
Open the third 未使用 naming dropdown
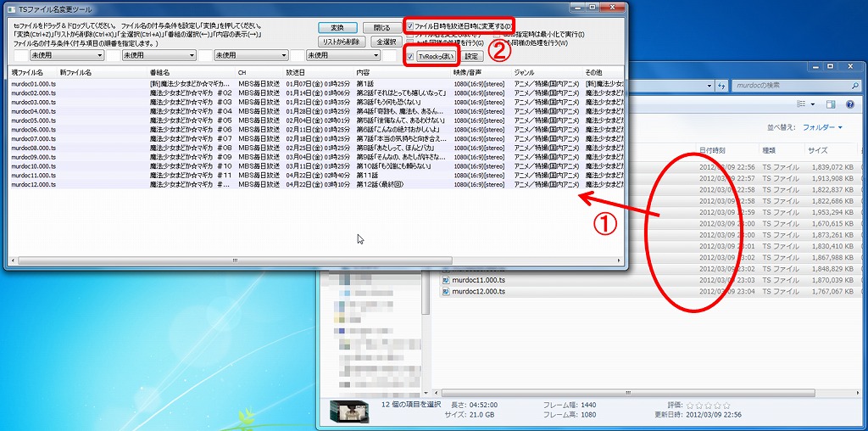point(251,55)
